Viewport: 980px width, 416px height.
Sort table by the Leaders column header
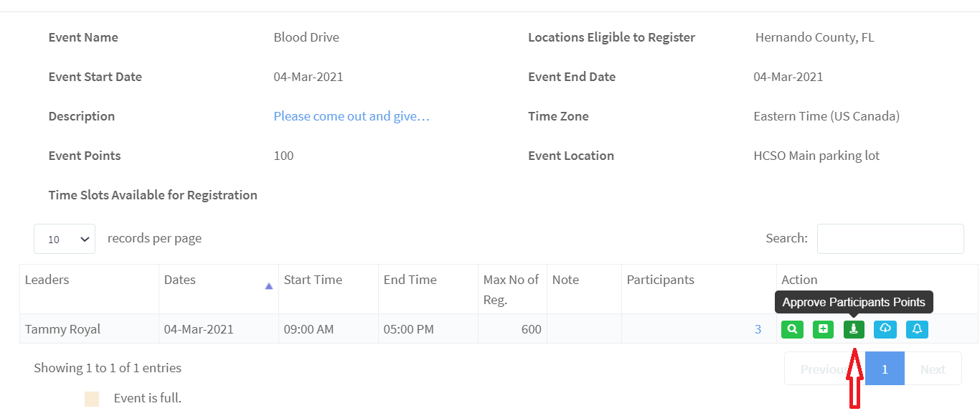pyautogui.click(x=89, y=289)
